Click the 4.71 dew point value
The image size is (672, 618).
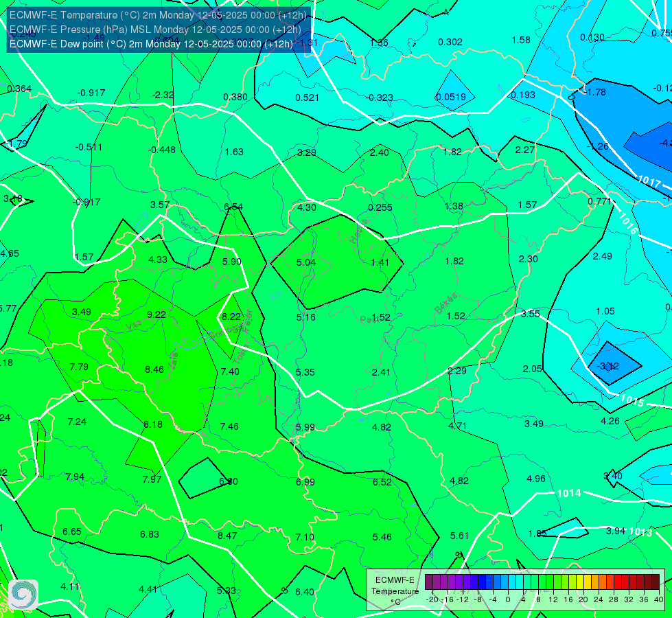pos(457,426)
